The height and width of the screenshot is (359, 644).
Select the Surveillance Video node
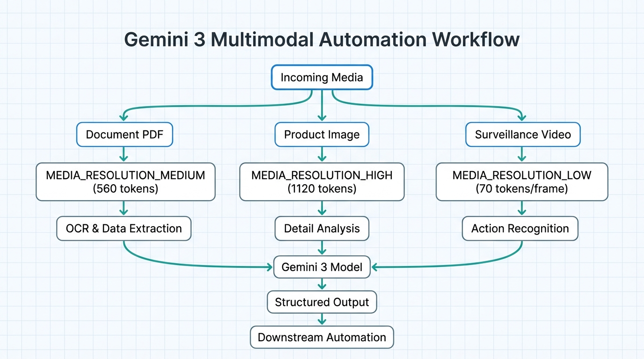(523, 135)
